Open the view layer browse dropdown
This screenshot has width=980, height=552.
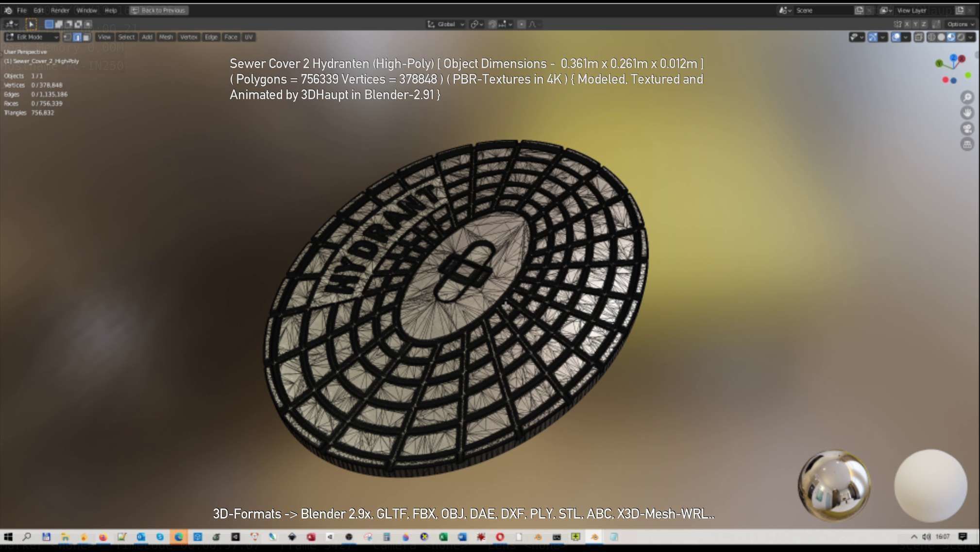(x=886, y=10)
